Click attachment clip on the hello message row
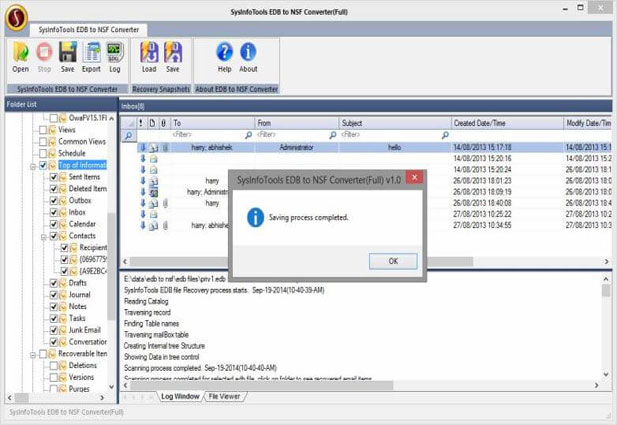 [166, 148]
